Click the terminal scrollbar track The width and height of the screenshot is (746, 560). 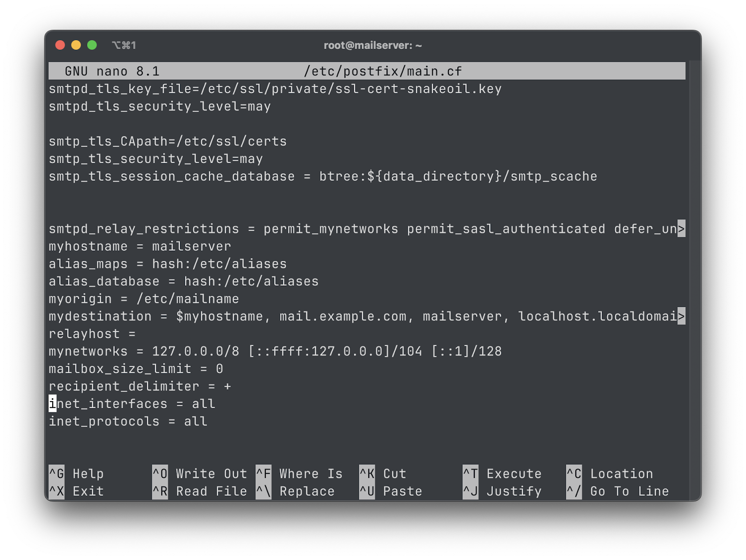[695, 280]
